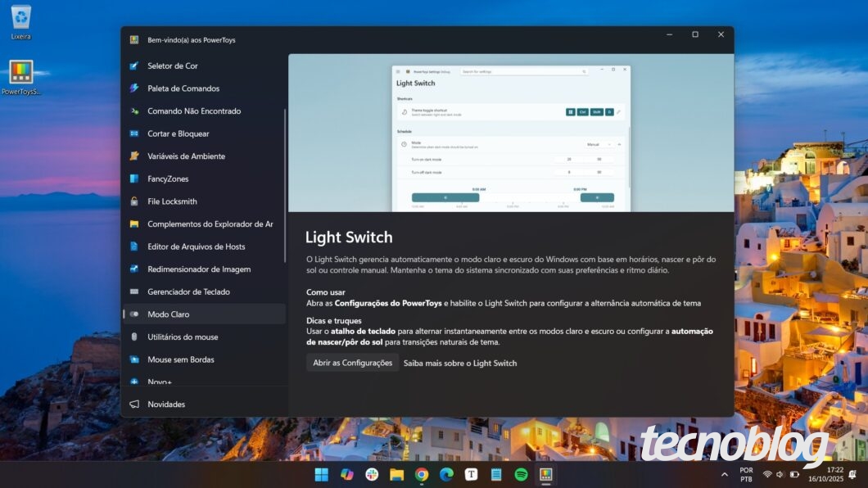The image size is (868, 488).
Task: Select the Modo Claro entry
Action: click(x=166, y=314)
